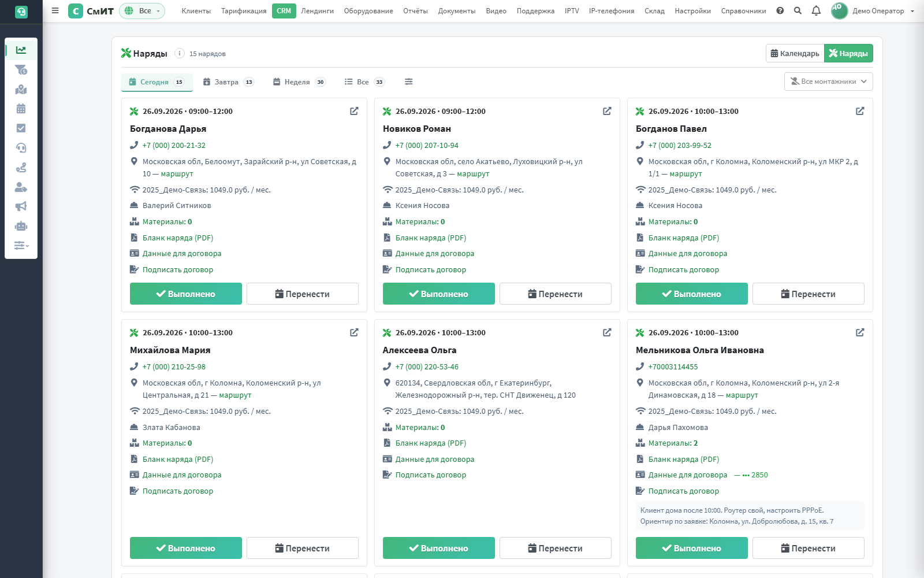Open the Тарификация menu
The height and width of the screenshot is (578, 924).
click(x=244, y=11)
